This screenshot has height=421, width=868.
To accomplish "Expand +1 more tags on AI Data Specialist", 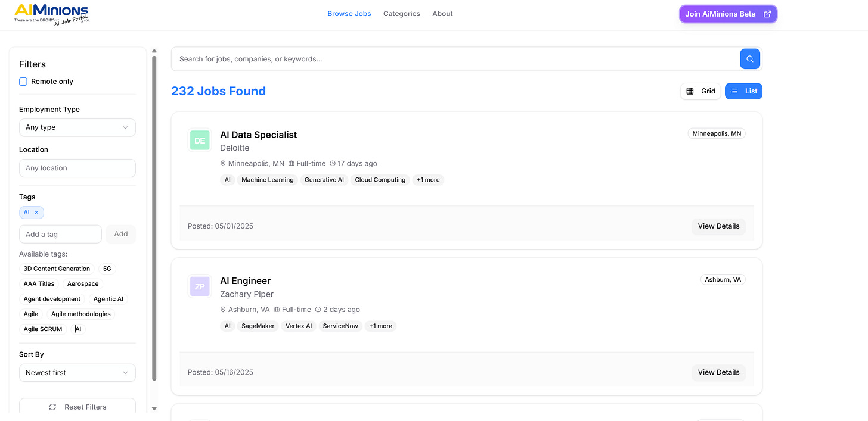I will click(428, 180).
